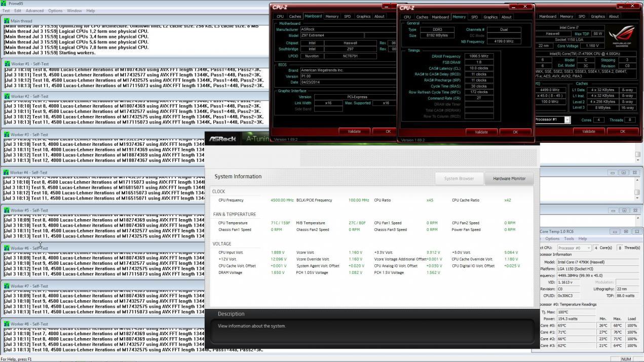Switch to Caches tab in Mainboard CPU-Z window

point(295,16)
